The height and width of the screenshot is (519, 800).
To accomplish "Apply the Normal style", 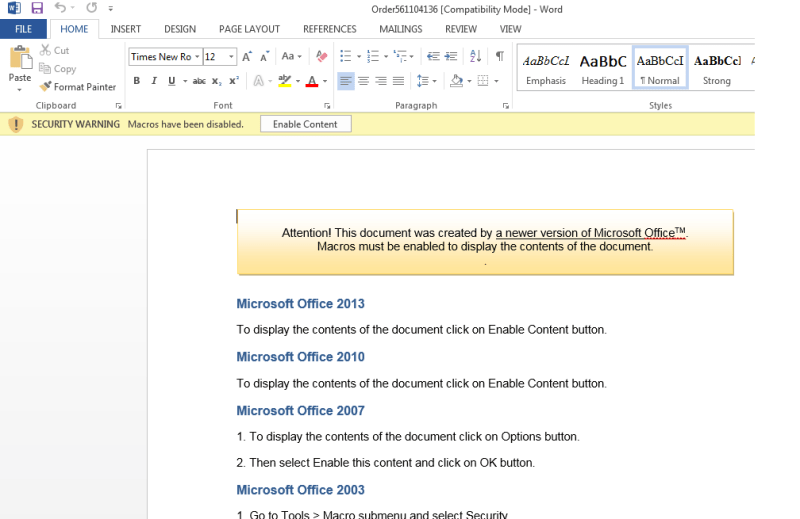I will (660, 68).
